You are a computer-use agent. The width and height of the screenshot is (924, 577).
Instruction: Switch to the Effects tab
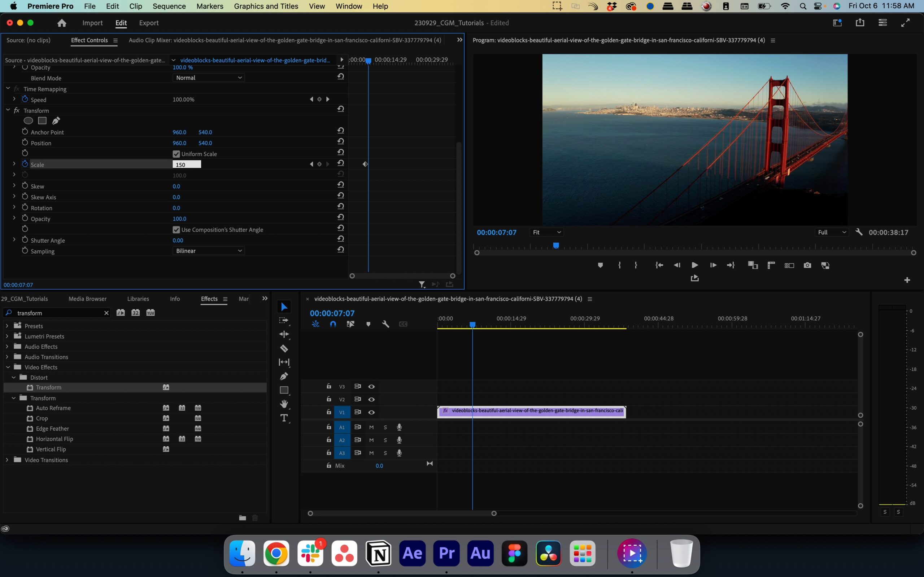click(x=209, y=299)
